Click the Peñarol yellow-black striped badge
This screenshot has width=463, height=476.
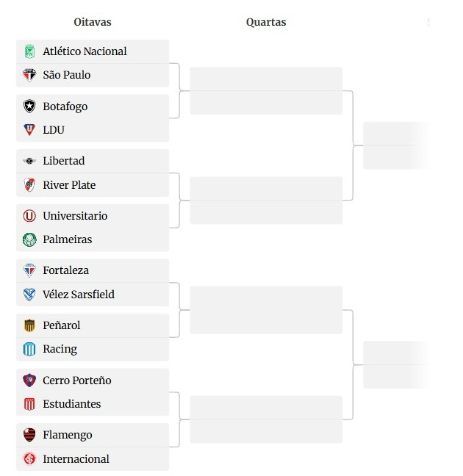click(x=29, y=325)
